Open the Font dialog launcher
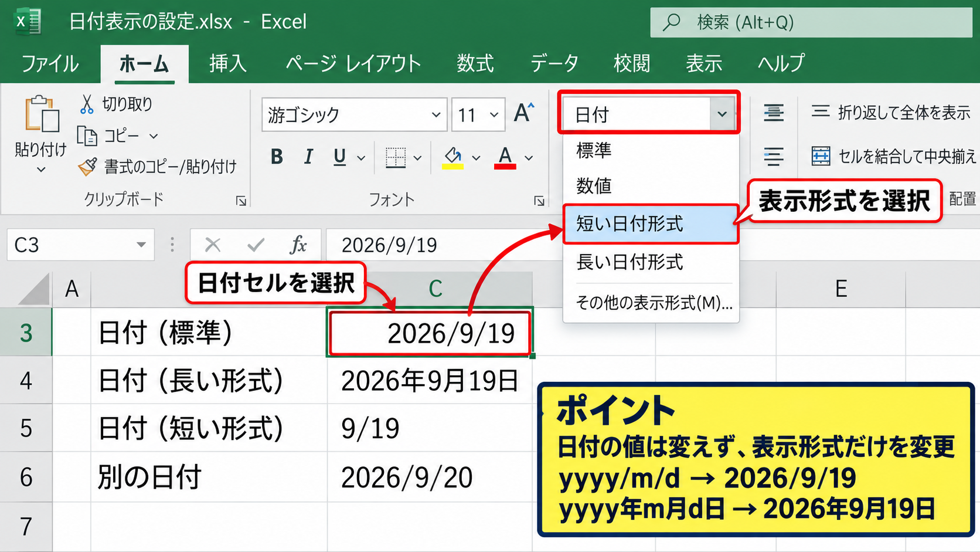Viewport: 980px width, 552px height. click(539, 201)
